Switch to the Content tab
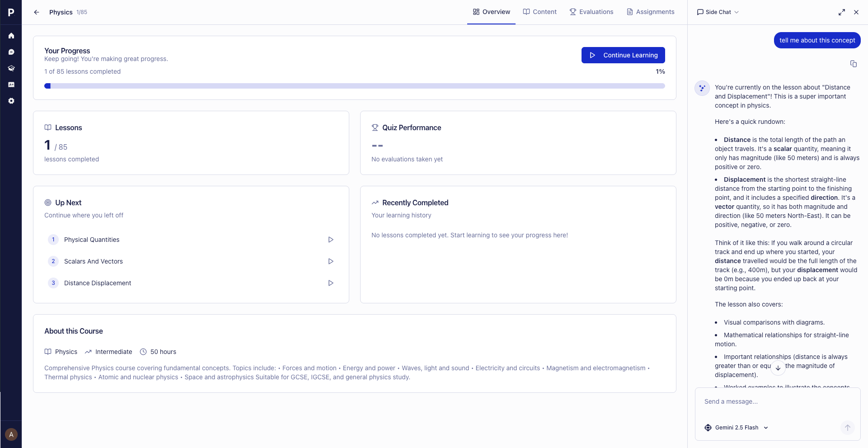 [540, 12]
